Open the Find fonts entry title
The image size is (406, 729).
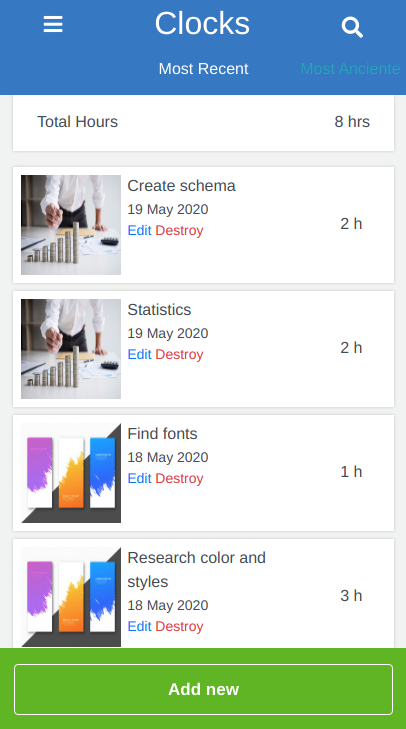(x=162, y=433)
